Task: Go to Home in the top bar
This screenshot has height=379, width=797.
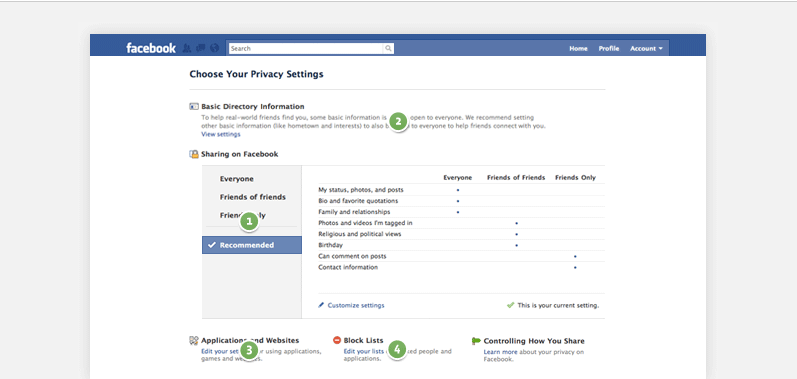Action: click(578, 49)
